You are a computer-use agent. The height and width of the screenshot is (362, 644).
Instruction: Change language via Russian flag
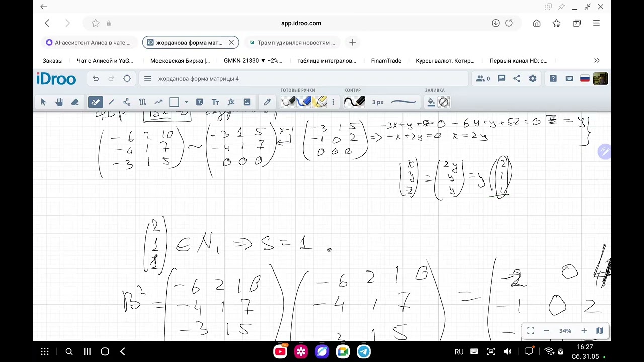pyautogui.click(x=585, y=79)
